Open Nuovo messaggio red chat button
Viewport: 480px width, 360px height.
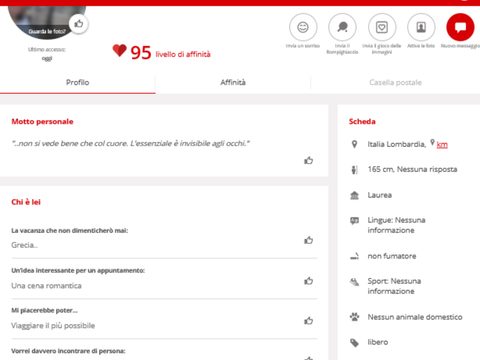[460, 27]
